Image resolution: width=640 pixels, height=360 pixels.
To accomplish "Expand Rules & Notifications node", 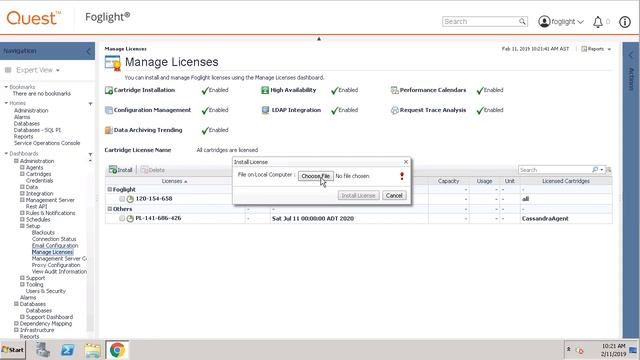I will 22,213.
